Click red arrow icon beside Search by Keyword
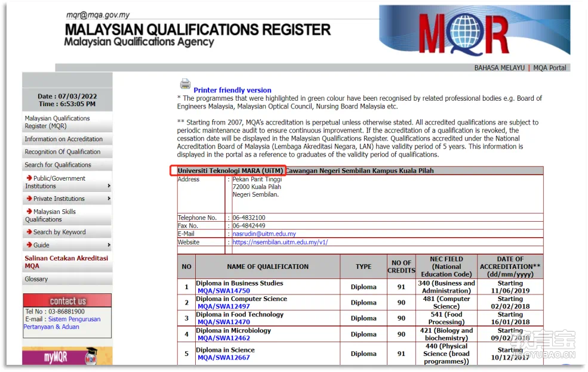Image resolution: width=588 pixels, height=372 pixels. click(x=29, y=232)
